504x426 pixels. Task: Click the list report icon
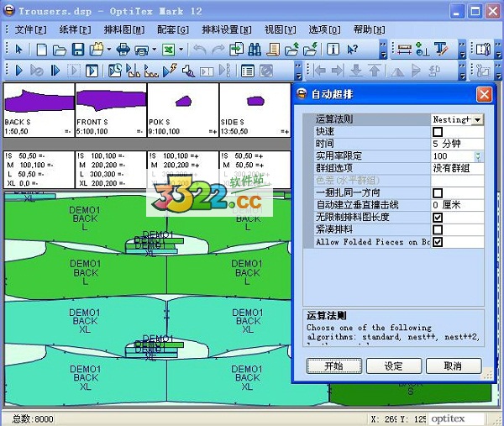pos(248,71)
